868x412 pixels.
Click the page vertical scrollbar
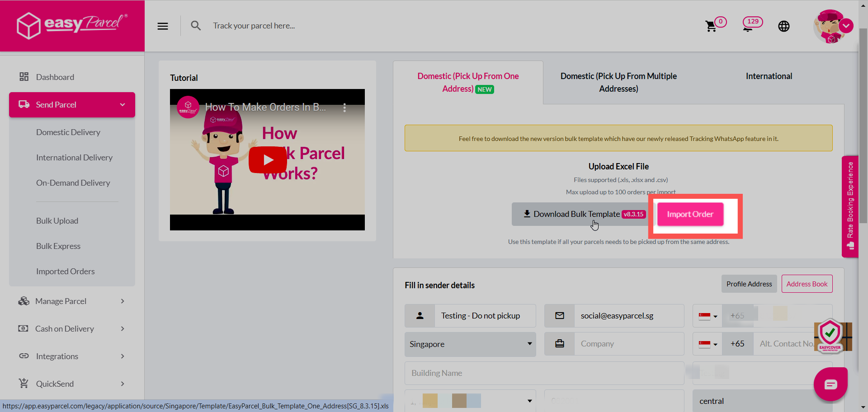[863, 126]
